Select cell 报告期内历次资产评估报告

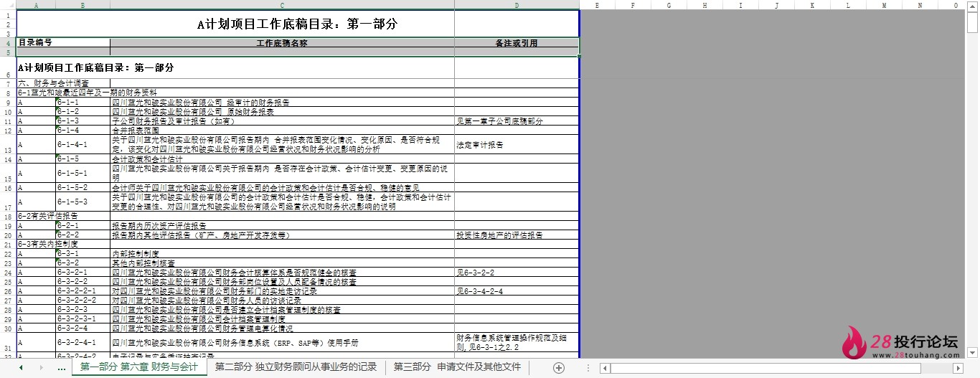[x=282, y=225]
